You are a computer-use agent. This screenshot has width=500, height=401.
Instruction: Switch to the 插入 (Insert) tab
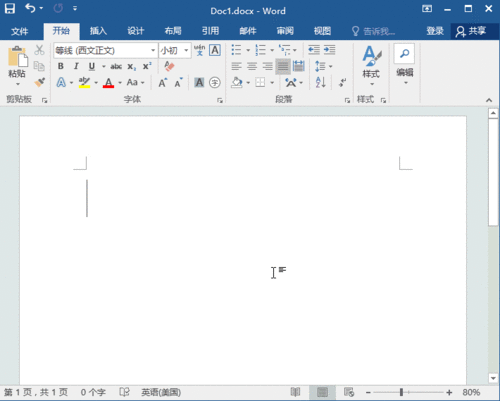98,31
